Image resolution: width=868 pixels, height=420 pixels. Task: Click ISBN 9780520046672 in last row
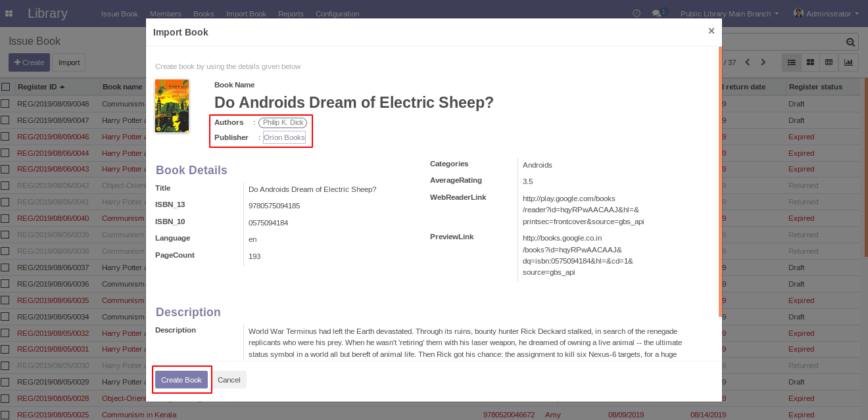tap(508, 415)
